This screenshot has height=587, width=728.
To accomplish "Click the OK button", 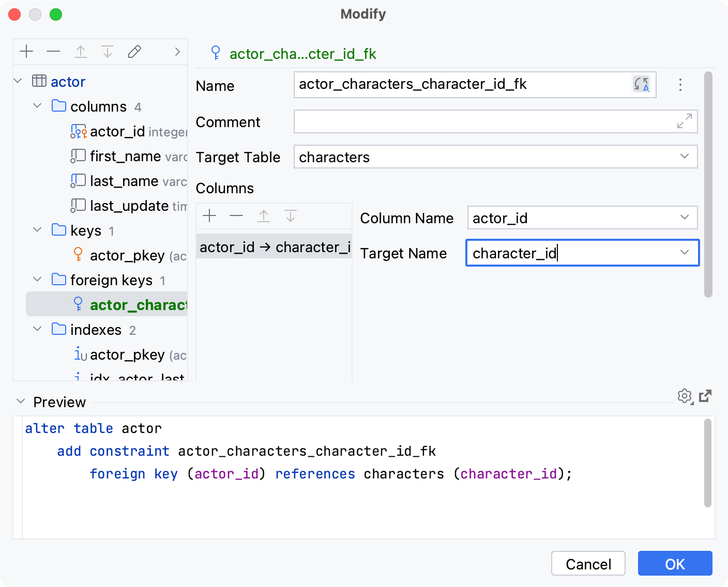I will click(675, 564).
